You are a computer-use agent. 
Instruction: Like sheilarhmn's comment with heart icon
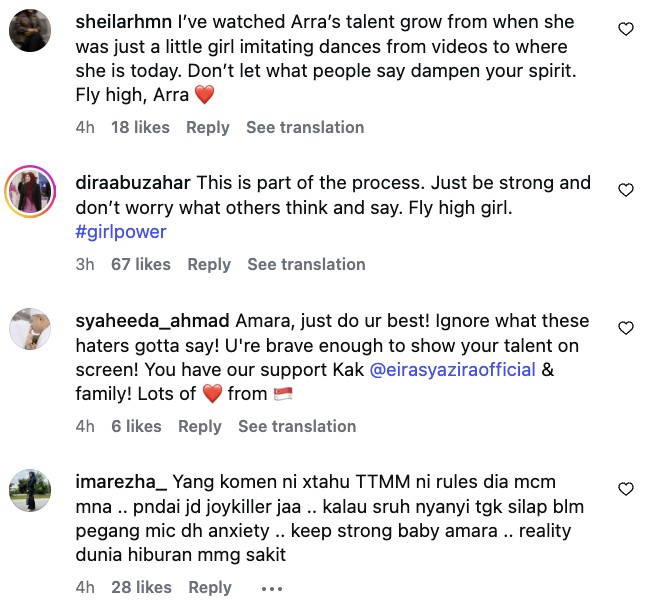pyautogui.click(x=626, y=29)
